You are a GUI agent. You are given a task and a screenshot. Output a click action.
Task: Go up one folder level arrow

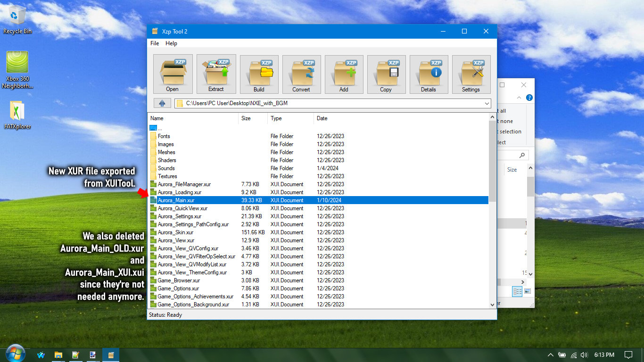(162, 103)
